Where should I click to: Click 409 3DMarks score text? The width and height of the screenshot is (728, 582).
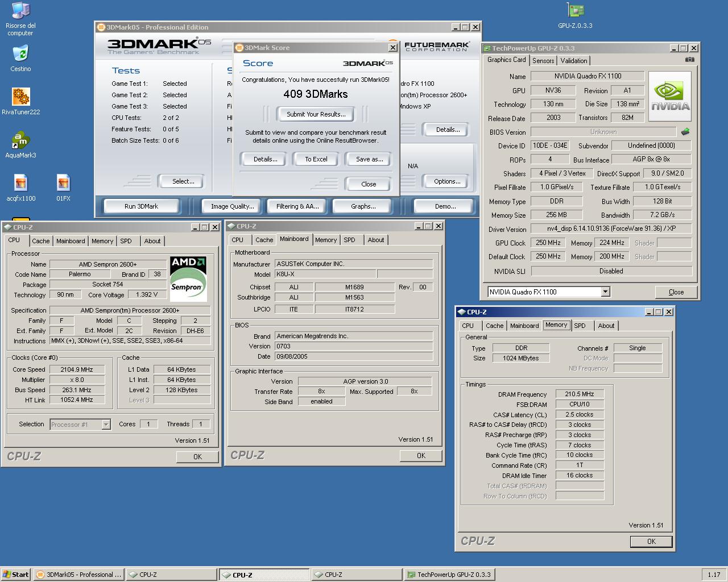click(x=316, y=94)
